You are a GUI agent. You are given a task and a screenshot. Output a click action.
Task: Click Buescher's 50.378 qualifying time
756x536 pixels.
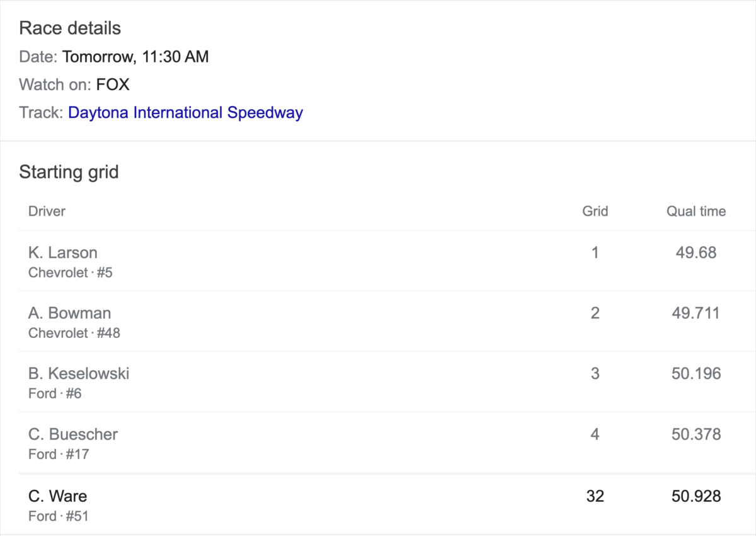tap(696, 434)
